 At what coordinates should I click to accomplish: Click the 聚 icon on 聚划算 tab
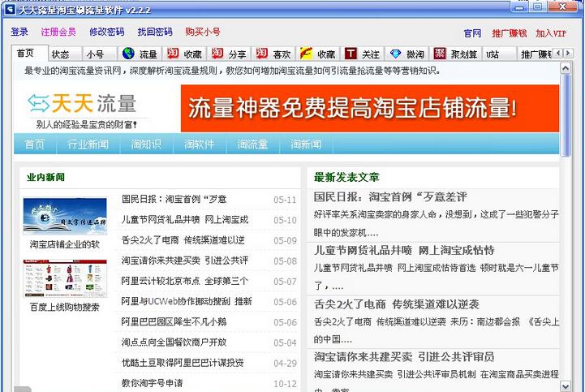[440, 54]
